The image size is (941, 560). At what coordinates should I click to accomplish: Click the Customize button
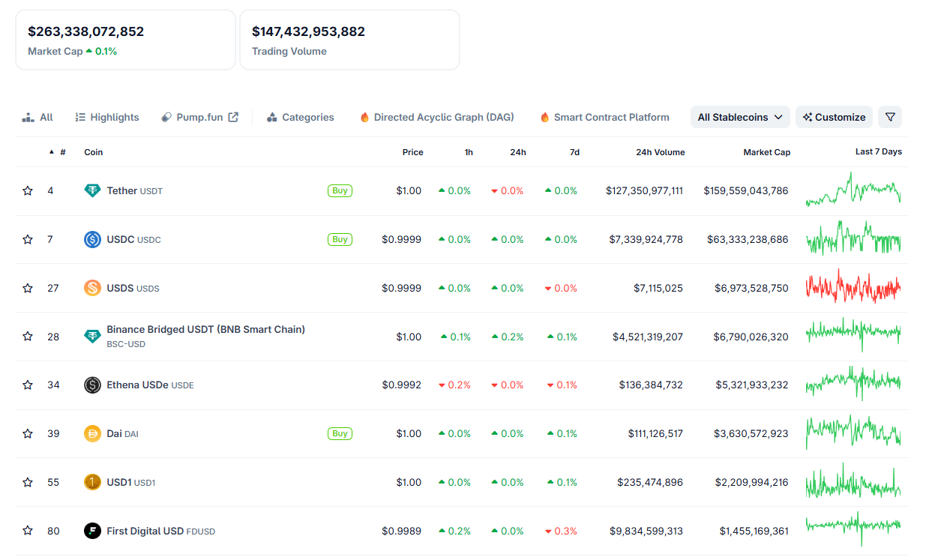click(x=834, y=117)
